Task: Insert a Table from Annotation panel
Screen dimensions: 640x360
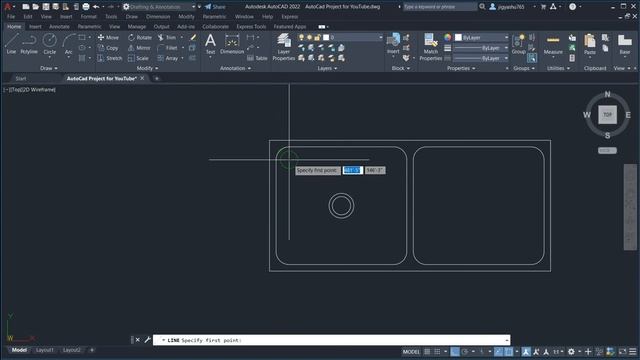Action: pos(257,58)
